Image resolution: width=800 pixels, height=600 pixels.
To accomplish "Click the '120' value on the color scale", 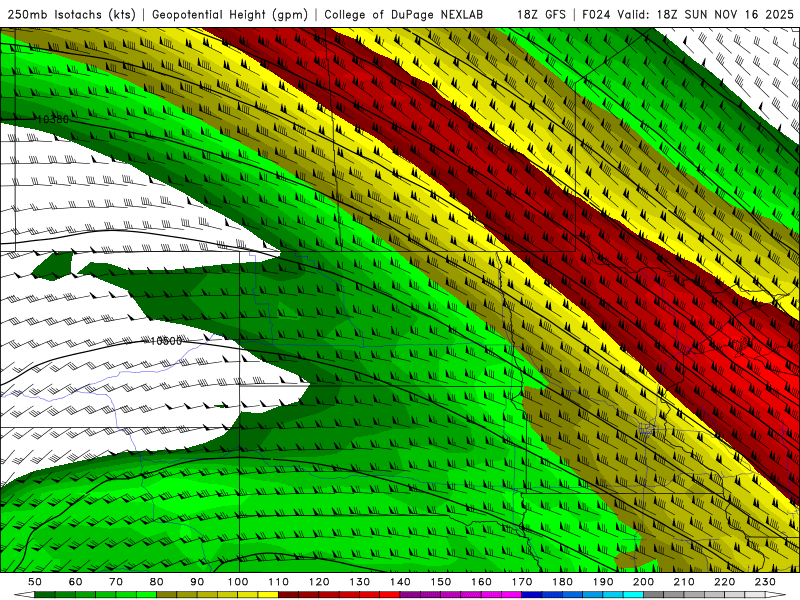I will (319, 582).
